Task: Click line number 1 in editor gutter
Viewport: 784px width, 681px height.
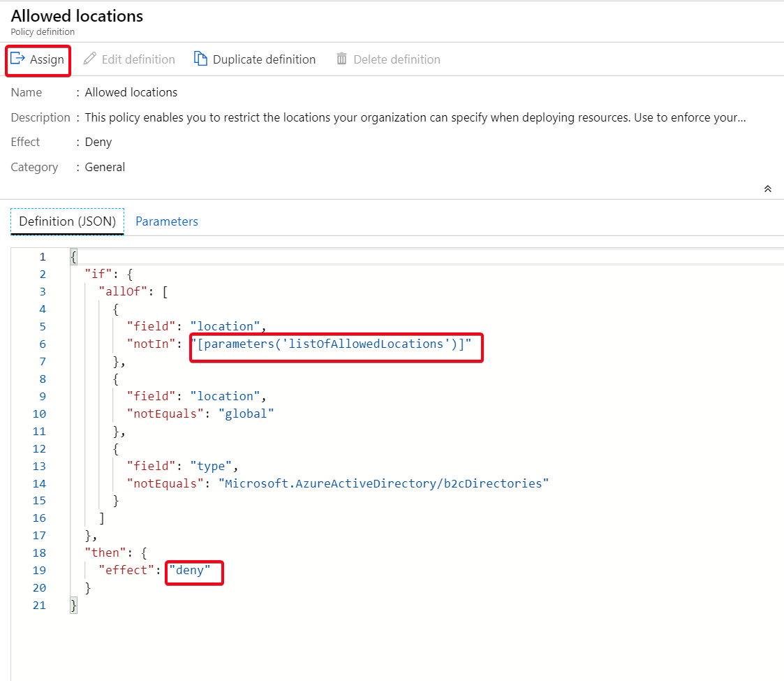Action: 42,257
